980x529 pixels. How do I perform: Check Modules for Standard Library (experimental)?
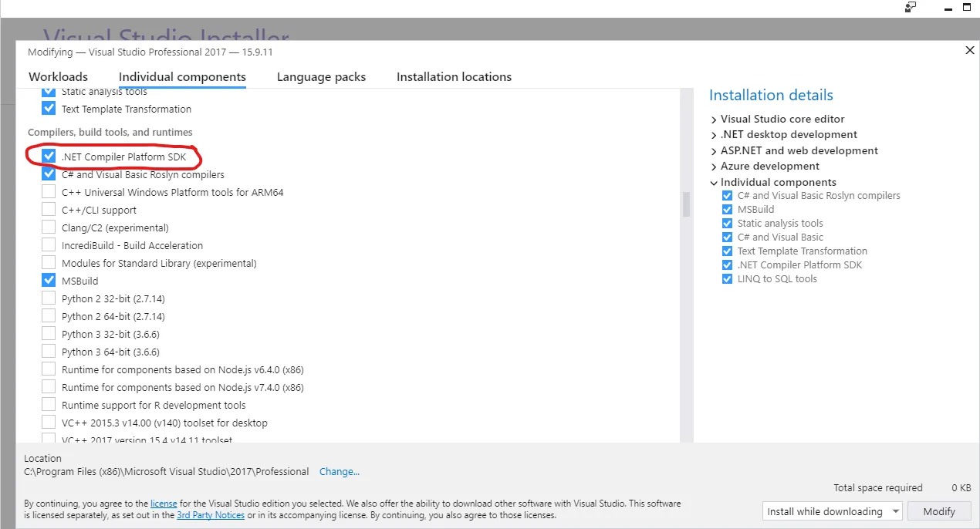point(49,263)
